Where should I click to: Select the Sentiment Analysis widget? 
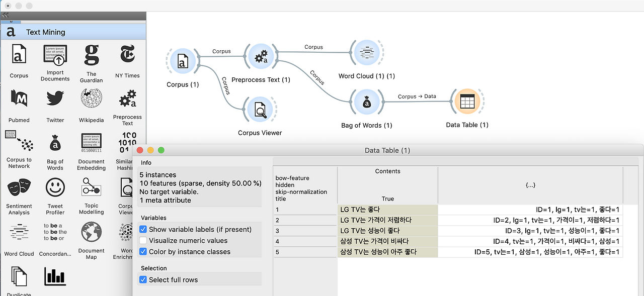(x=19, y=196)
